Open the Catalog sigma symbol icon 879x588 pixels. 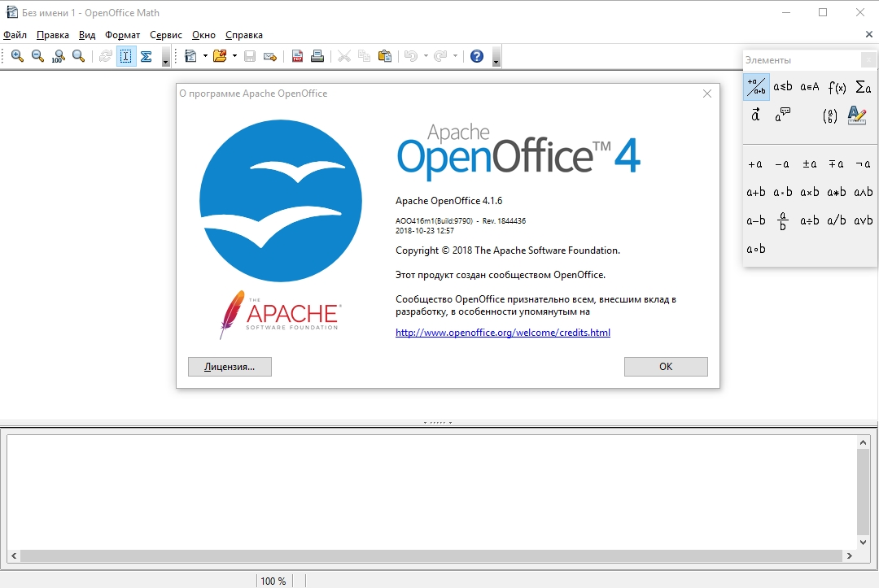[146, 56]
